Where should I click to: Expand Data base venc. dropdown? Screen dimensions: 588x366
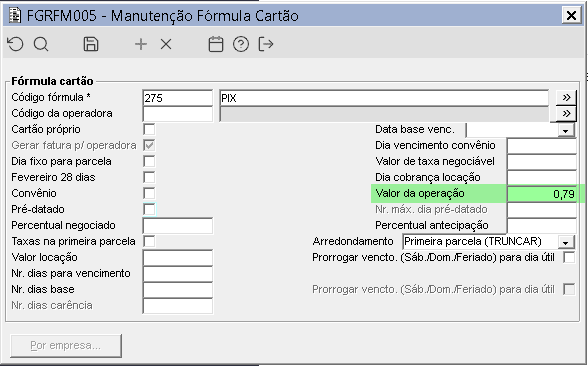pyautogui.click(x=566, y=130)
